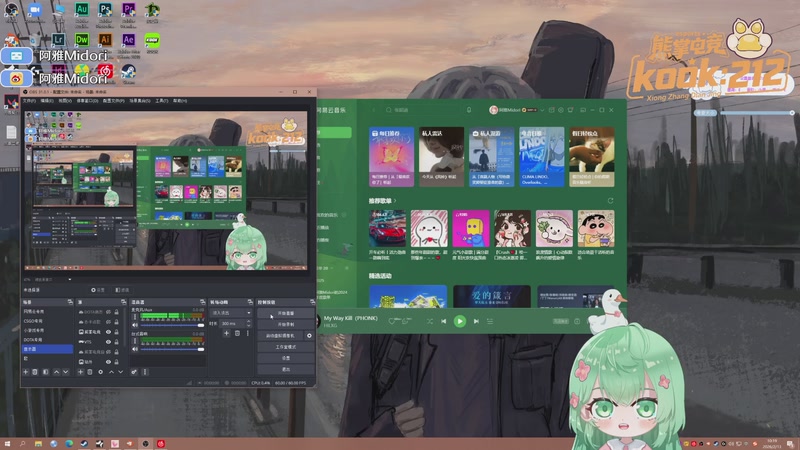The image size is (800, 450).
Task: Mute the Mic/Aux channel in mixer
Action: tap(135, 325)
